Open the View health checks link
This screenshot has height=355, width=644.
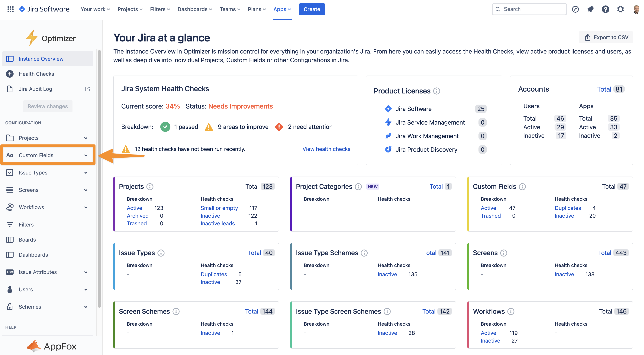click(326, 149)
